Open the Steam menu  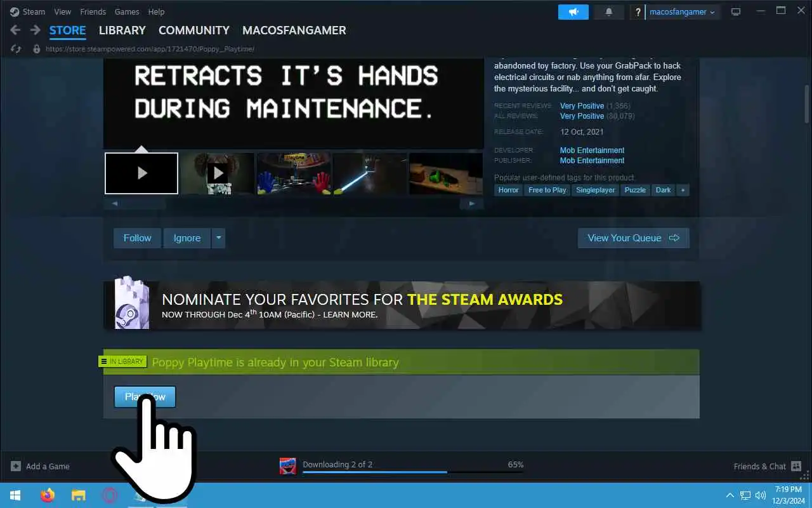click(x=34, y=12)
